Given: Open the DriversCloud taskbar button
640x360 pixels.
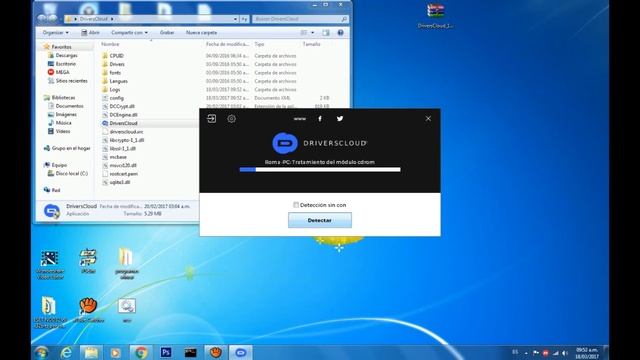Looking at the screenshot, I should pyautogui.click(x=241, y=352).
